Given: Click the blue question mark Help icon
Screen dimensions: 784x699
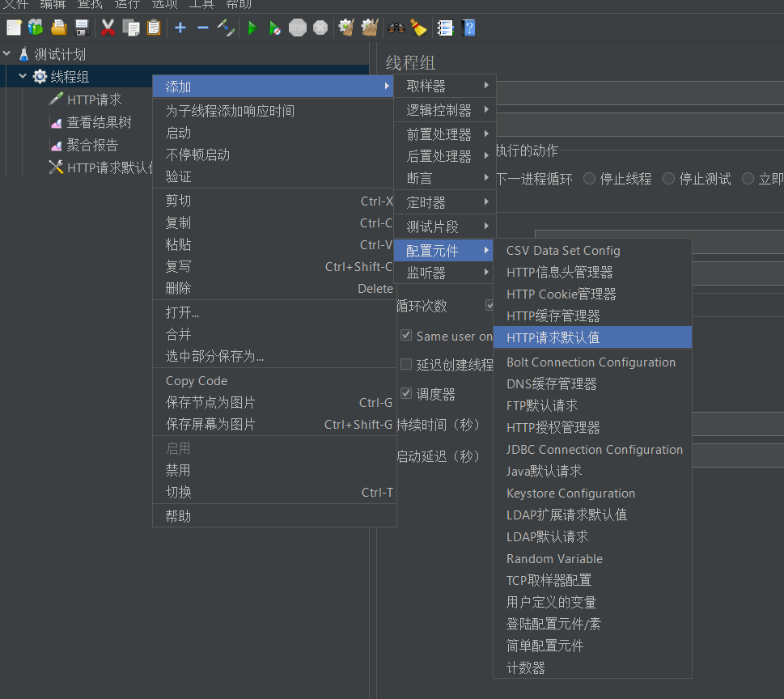Looking at the screenshot, I should 468,28.
